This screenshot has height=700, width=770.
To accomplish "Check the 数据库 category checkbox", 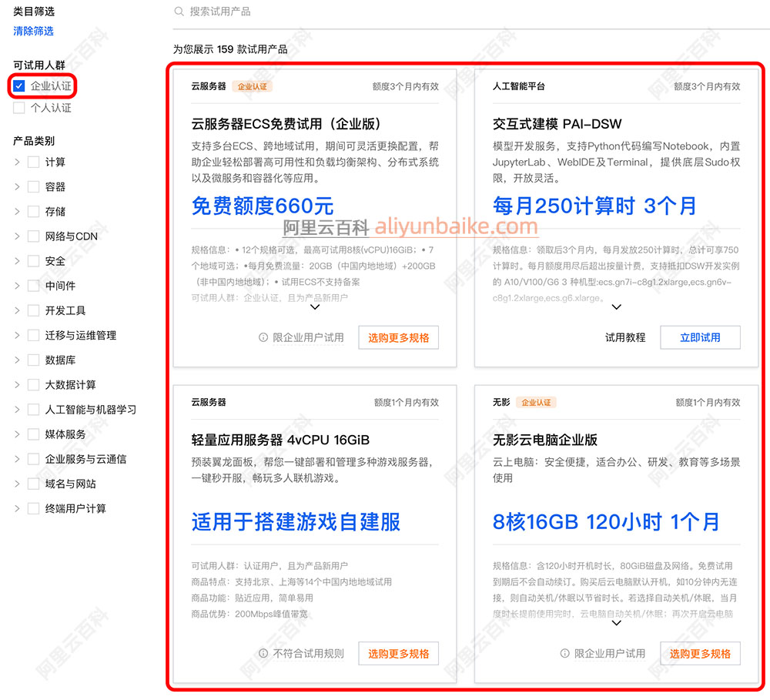I will pyautogui.click(x=33, y=360).
